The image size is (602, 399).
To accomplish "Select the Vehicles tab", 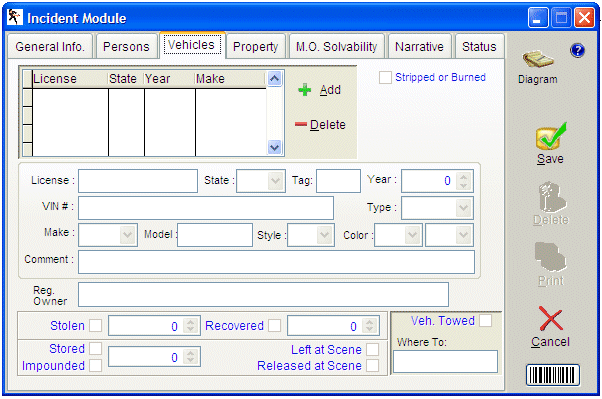I will click(x=192, y=45).
